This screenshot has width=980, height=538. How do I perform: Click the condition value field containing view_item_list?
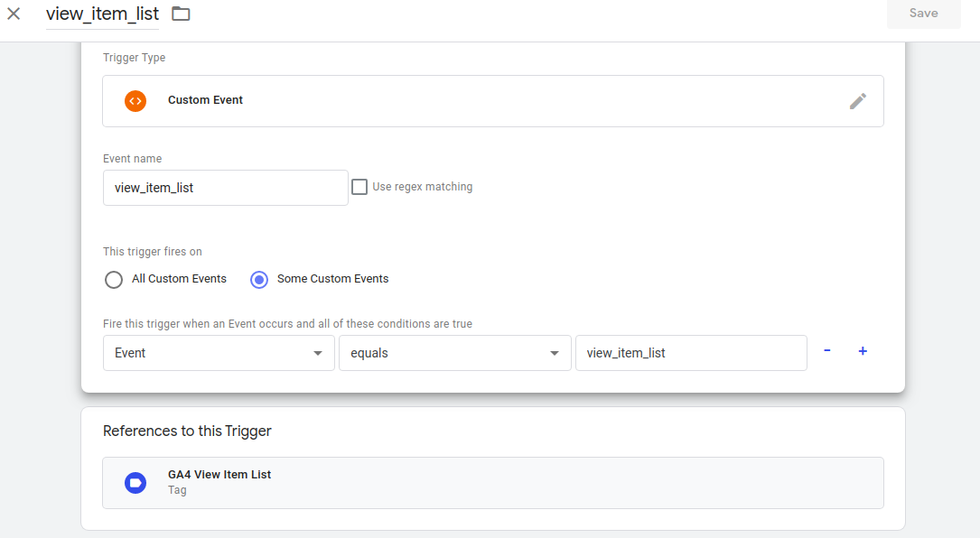coord(690,353)
